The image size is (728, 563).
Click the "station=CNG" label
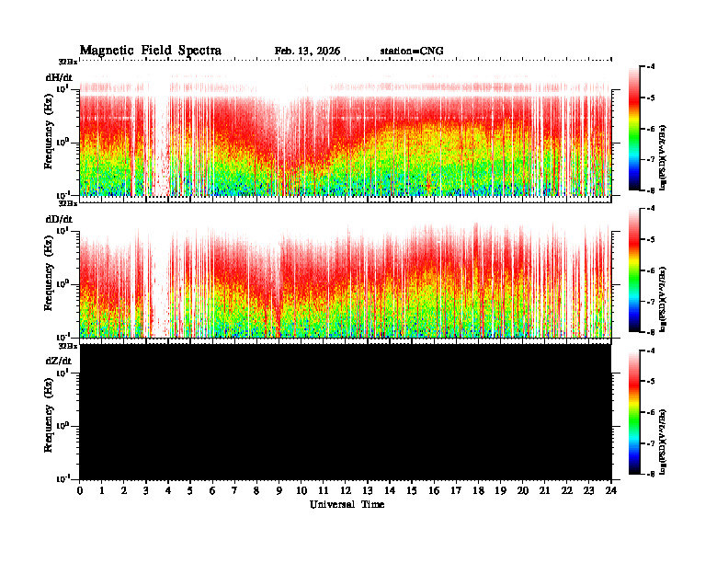(x=412, y=52)
